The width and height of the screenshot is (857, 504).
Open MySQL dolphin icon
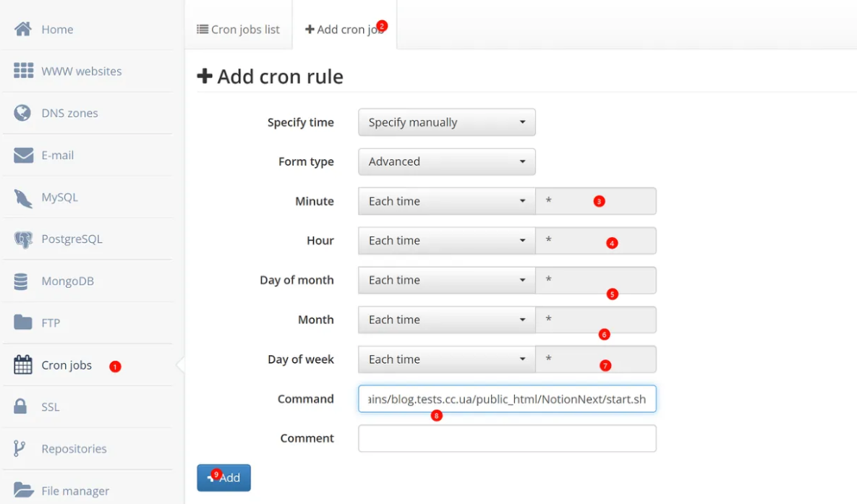click(x=23, y=197)
